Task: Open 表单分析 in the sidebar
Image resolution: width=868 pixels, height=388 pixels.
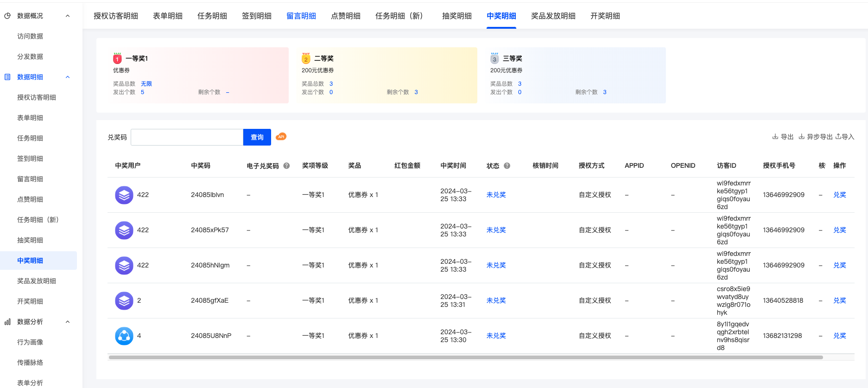Action: click(x=30, y=383)
